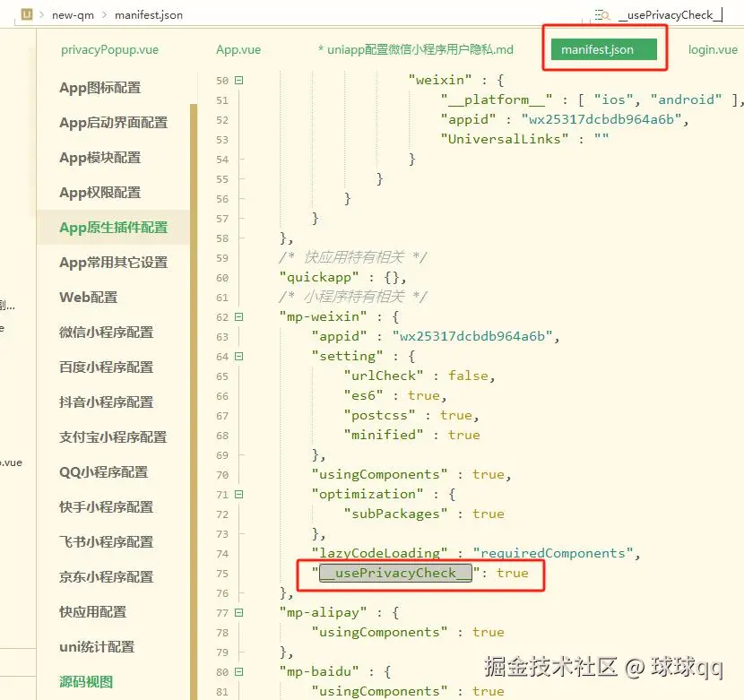Open 快手小程序配置 section

coord(107,506)
